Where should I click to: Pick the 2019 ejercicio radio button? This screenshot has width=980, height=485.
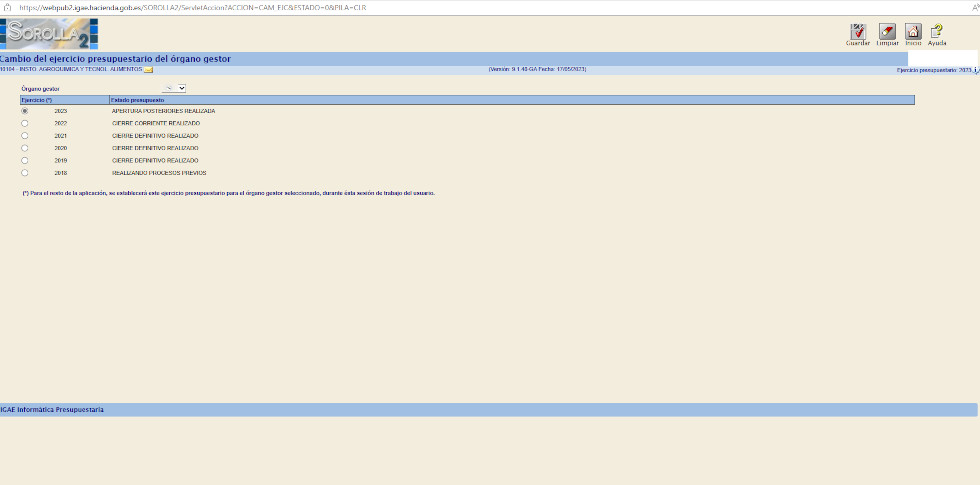coord(24,160)
